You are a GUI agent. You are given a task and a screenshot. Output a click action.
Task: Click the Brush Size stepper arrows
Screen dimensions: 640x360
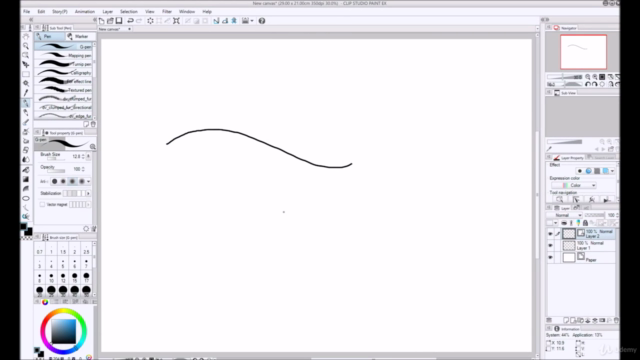83,156
